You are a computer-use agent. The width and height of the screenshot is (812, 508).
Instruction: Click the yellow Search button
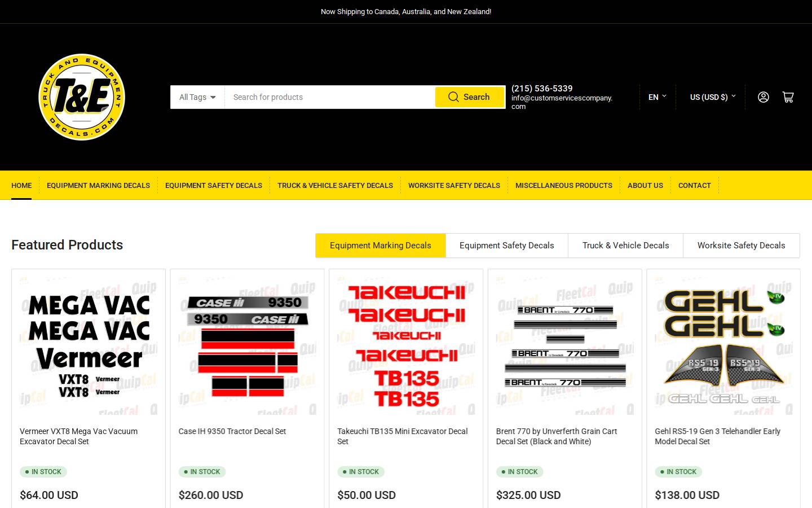click(469, 97)
